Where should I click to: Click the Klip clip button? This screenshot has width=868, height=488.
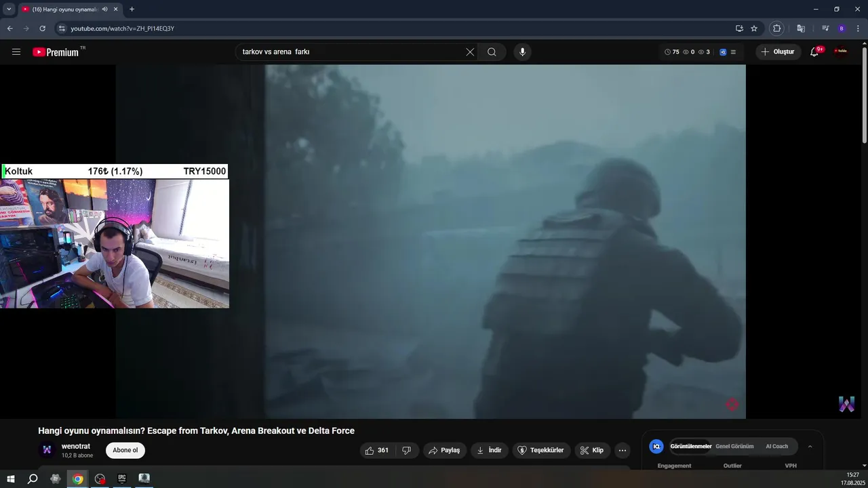click(592, 450)
